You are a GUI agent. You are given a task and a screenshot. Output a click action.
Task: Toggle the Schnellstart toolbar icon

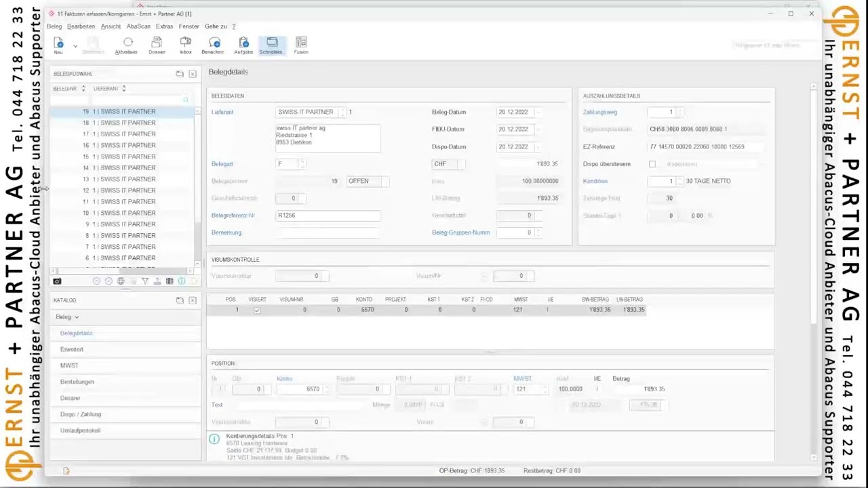pyautogui.click(x=271, y=45)
